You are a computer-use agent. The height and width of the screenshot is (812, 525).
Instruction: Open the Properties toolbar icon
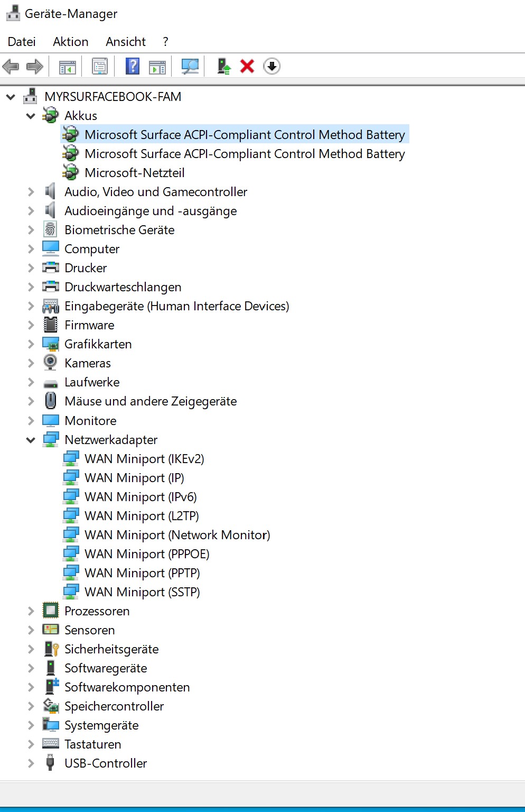99,67
